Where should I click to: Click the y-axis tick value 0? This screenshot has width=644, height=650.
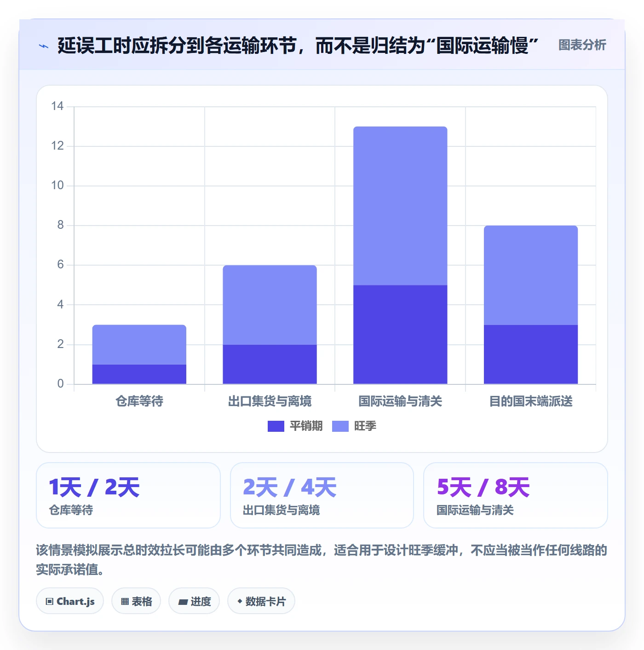(x=60, y=384)
